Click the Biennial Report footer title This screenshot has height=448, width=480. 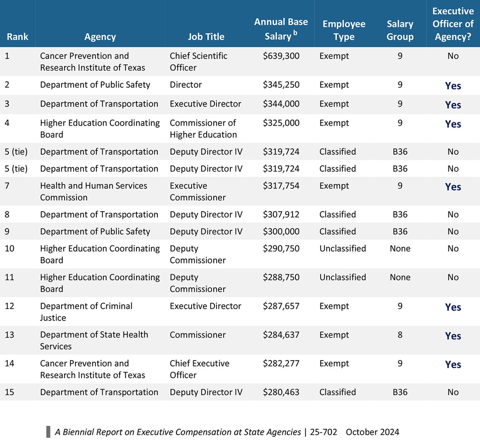(178, 432)
